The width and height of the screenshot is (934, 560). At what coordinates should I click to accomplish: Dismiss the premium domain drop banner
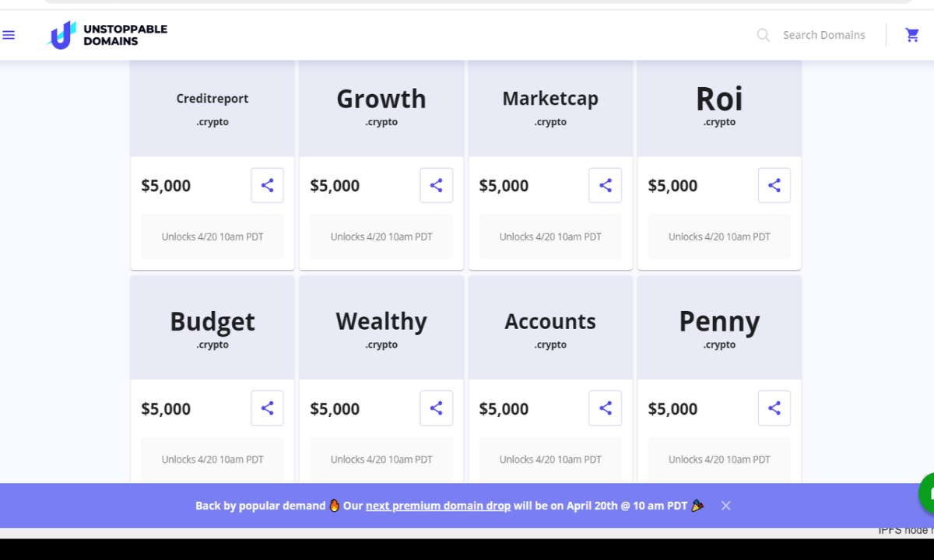click(x=725, y=506)
